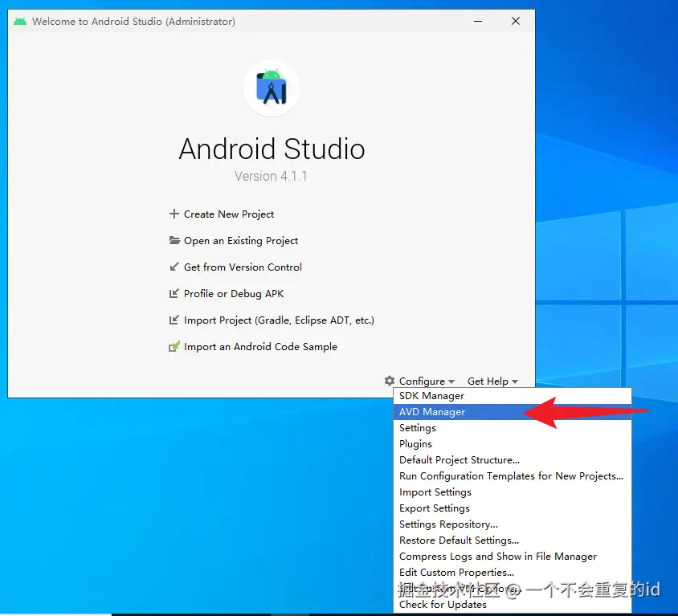Click the icon beside Profile or Debug APK
Screen dimensions: 678x616
[174, 293]
